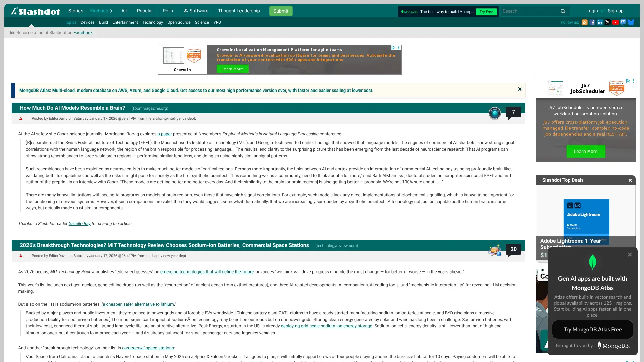The width and height of the screenshot is (644, 362).
Task: Click Try MongoDB Atlas Free button
Action: coord(592,329)
